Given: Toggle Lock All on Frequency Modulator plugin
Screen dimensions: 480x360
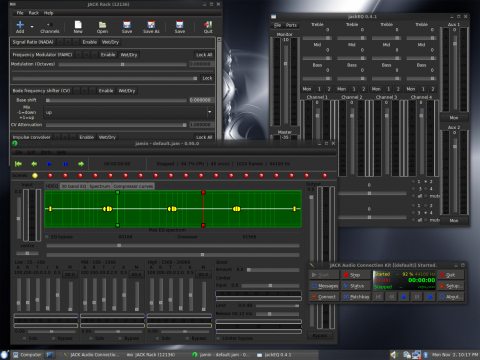Looking at the screenshot, I should (204, 55).
